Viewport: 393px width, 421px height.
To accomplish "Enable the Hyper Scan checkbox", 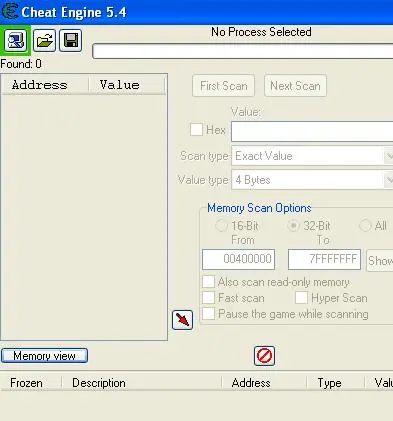I will click(x=301, y=298).
